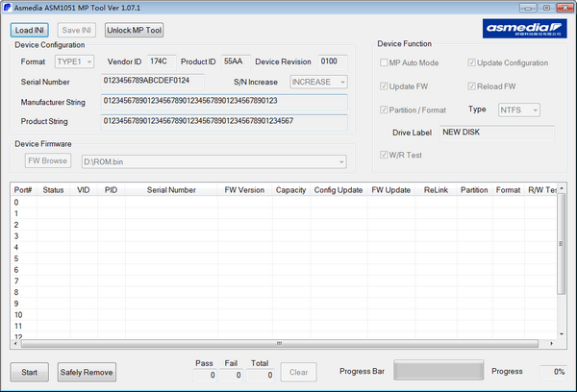Toggle the MP Auto Mode checkbox
The width and height of the screenshot is (577, 392).
(384, 62)
